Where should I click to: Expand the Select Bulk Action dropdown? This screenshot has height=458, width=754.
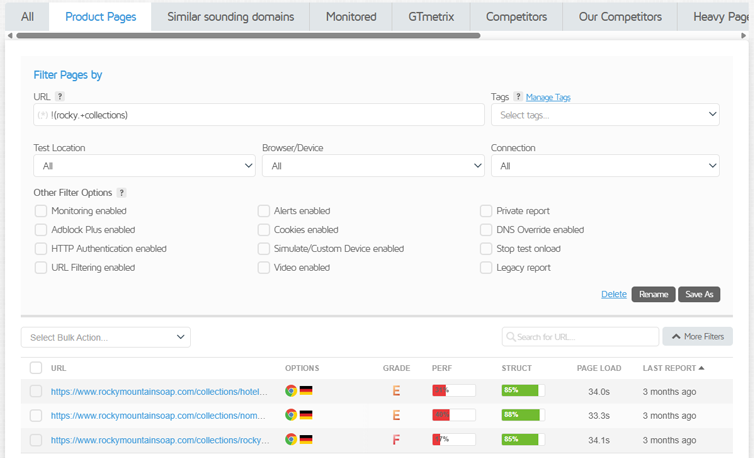(x=105, y=337)
